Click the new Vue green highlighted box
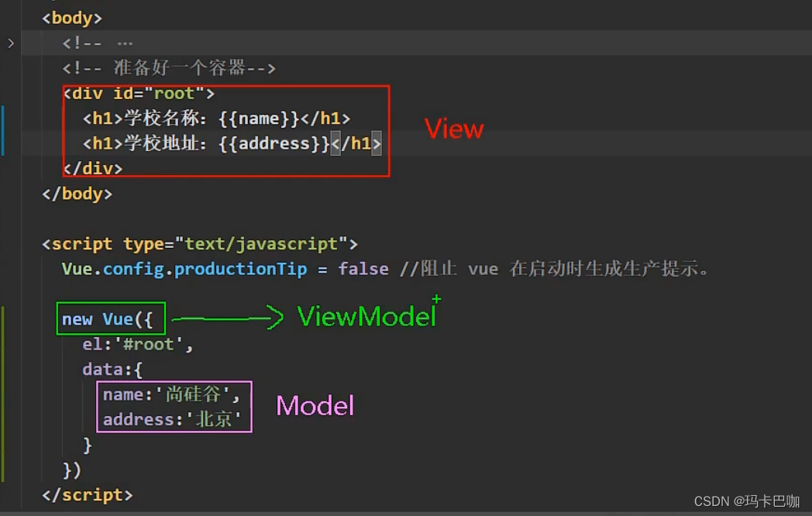The image size is (812, 516). [110, 318]
